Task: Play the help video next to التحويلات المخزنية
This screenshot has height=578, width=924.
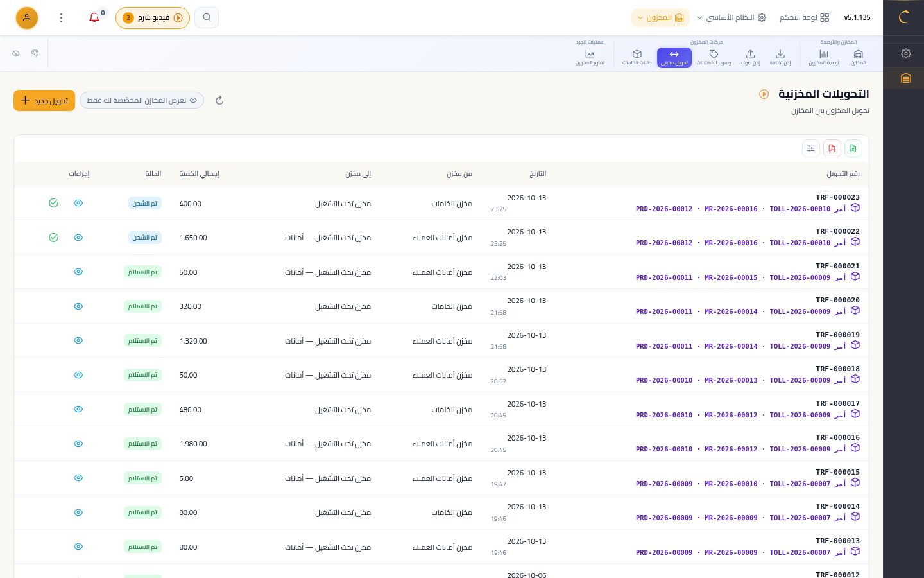Action: (764, 94)
